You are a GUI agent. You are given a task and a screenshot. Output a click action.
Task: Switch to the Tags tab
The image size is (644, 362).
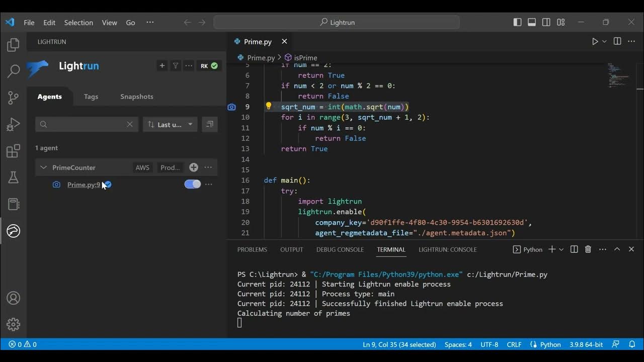point(91,97)
